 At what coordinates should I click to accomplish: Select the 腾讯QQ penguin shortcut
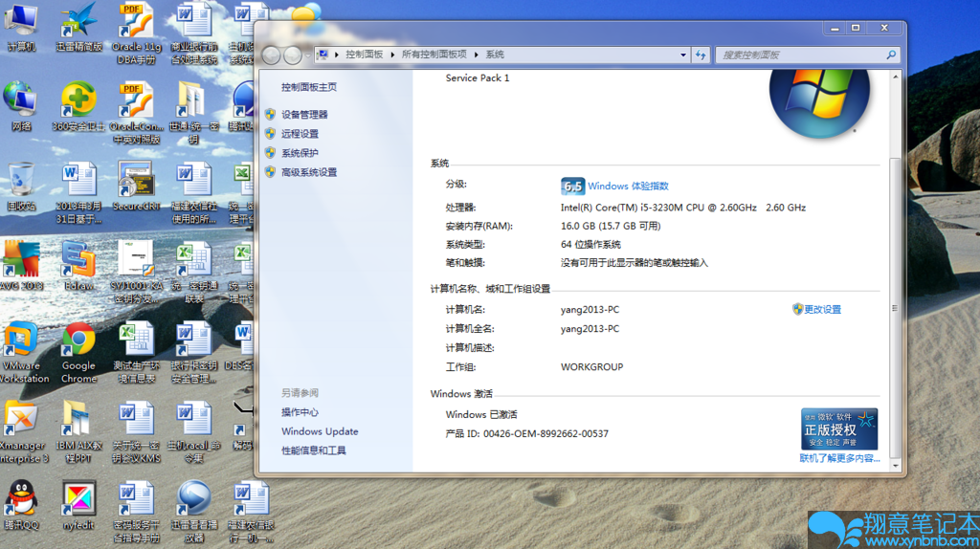(21, 505)
